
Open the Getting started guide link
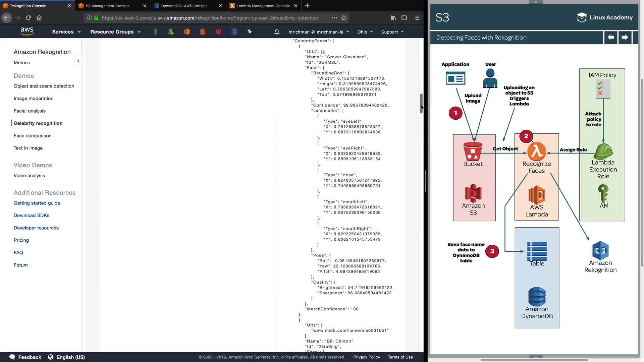(37, 203)
